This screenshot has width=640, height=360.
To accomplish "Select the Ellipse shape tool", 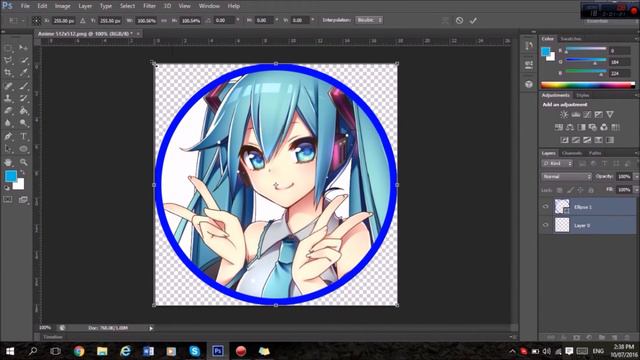I will coord(23,149).
